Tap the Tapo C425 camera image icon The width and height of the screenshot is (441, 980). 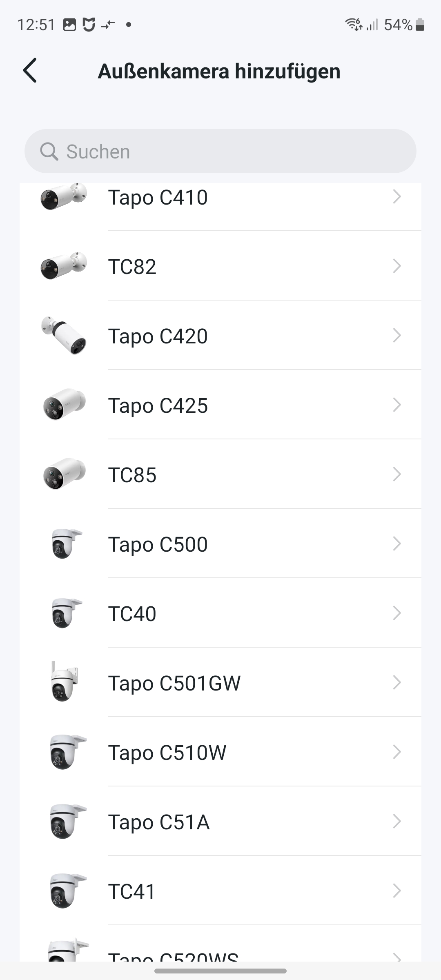[x=64, y=405]
